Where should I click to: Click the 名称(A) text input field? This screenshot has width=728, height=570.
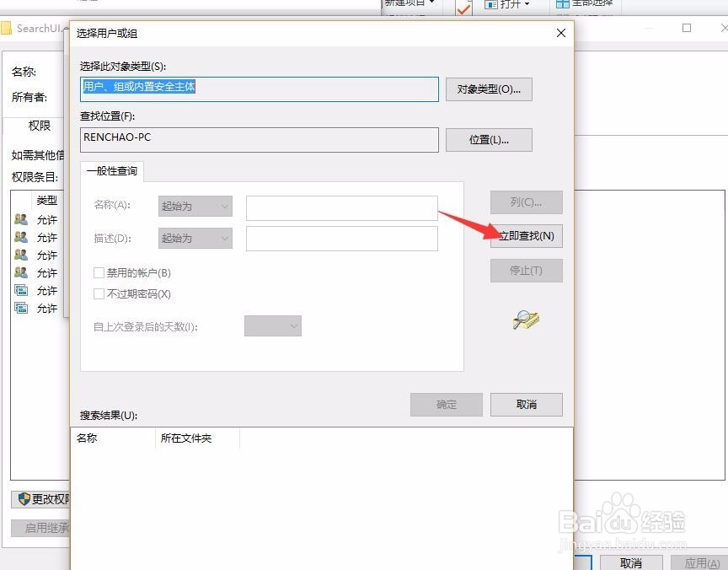coord(342,207)
